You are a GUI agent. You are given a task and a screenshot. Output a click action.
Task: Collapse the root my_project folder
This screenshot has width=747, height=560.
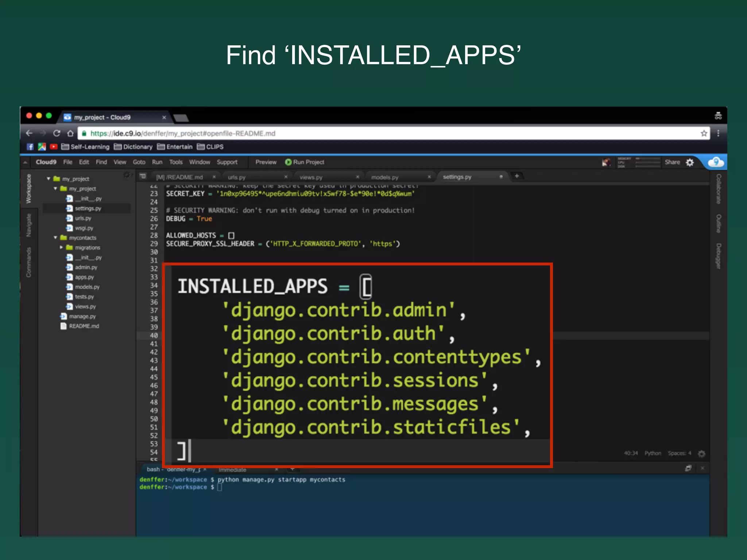[49, 179]
